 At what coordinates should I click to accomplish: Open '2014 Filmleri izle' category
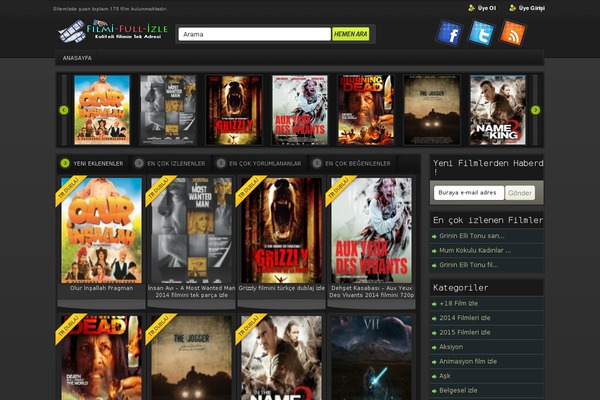pyautogui.click(x=465, y=318)
